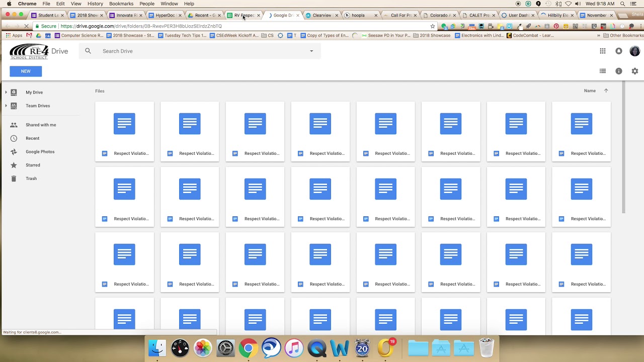
Task: Open the Chrome menu
Action: (27, 4)
